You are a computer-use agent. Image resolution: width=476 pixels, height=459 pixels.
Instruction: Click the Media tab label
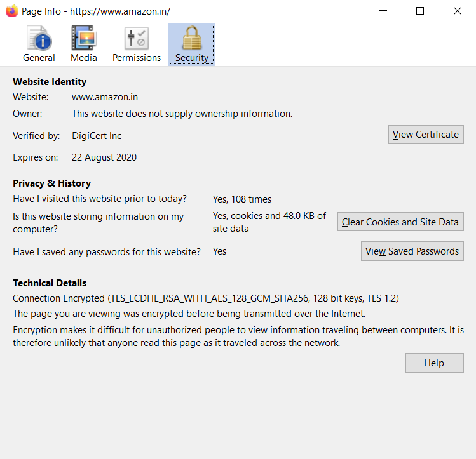pos(83,58)
